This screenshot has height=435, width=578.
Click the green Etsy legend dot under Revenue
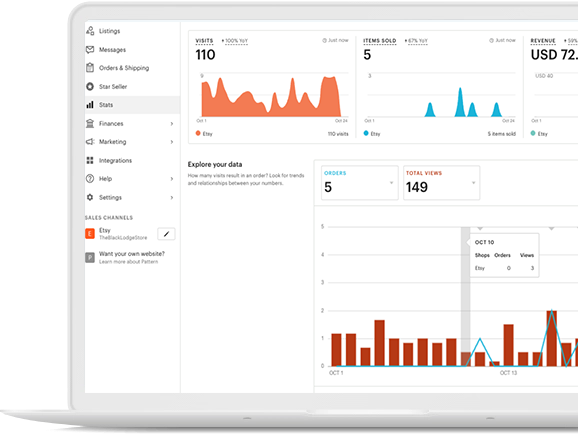pos(533,133)
